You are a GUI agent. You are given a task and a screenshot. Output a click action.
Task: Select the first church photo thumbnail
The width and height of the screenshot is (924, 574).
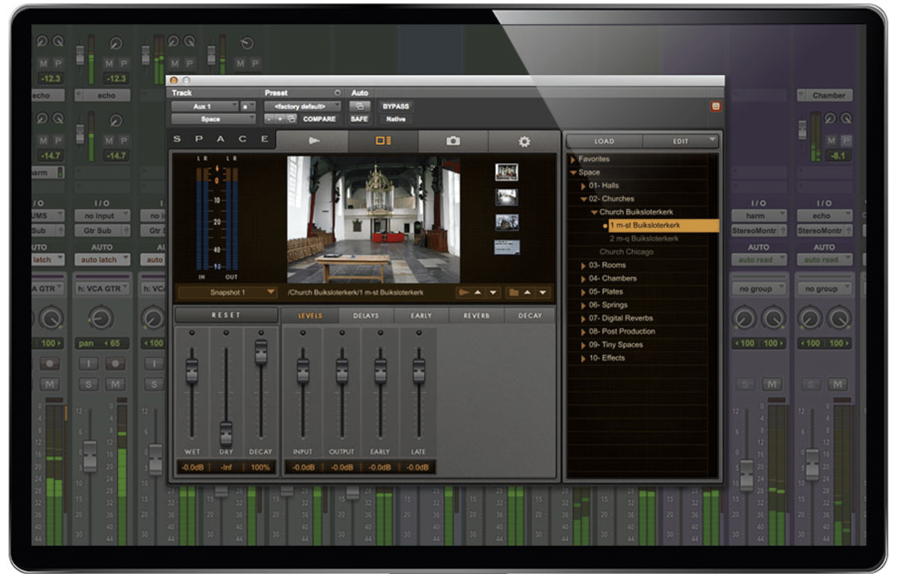[506, 172]
